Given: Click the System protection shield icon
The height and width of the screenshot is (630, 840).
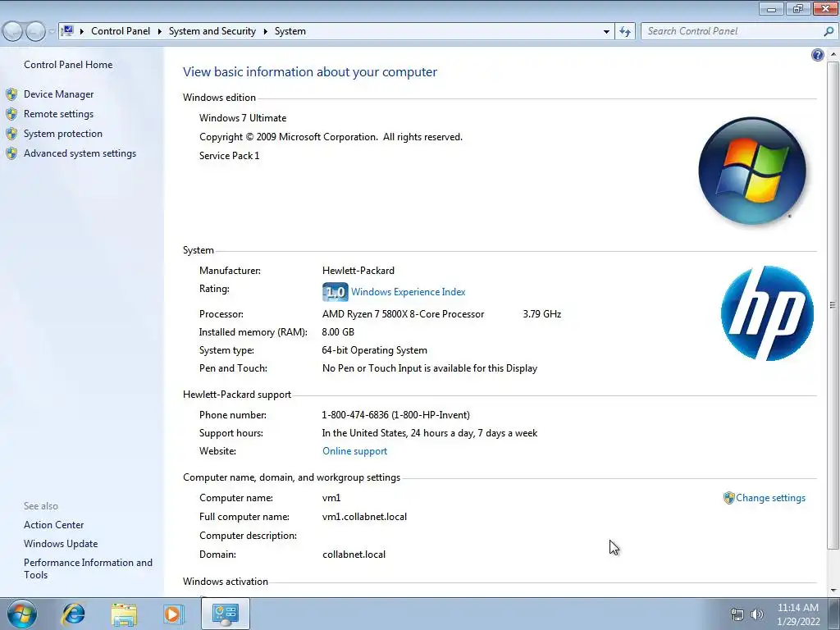Looking at the screenshot, I should (x=11, y=134).
